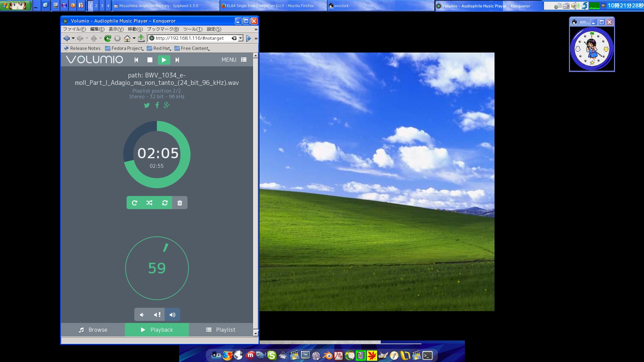
Task: Stop playback in Volumio
Action: [150, 60]
